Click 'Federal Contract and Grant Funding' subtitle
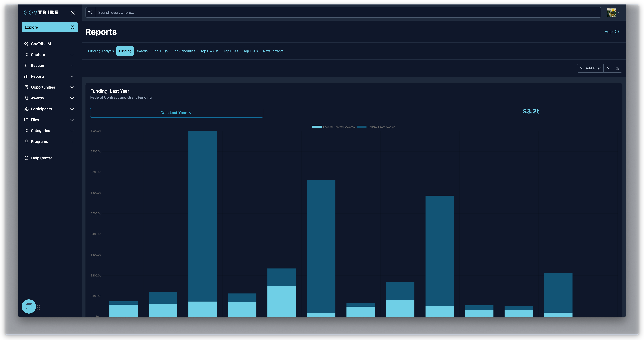This screenshot has height=340, width=644. click(121, 98)
